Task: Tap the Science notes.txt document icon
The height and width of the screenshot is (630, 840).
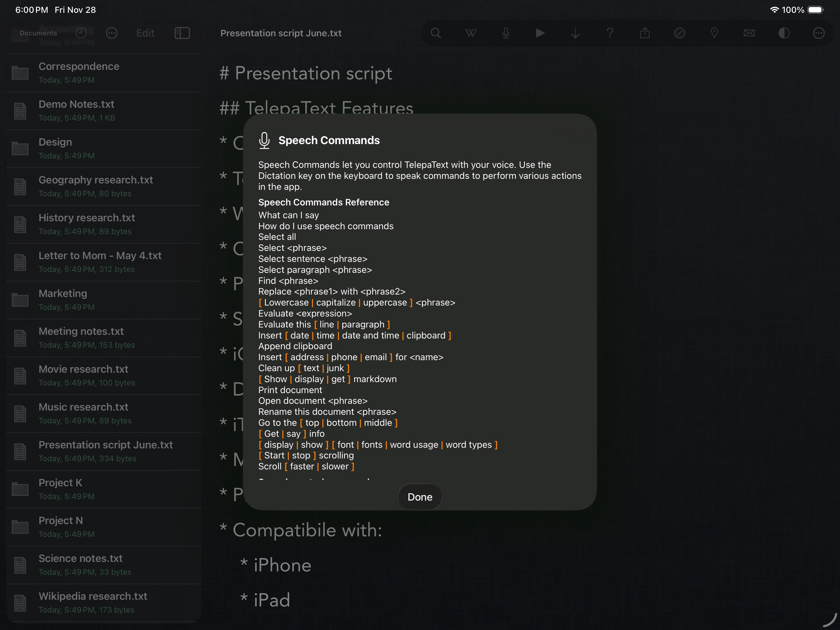Action: coord(20,565)
